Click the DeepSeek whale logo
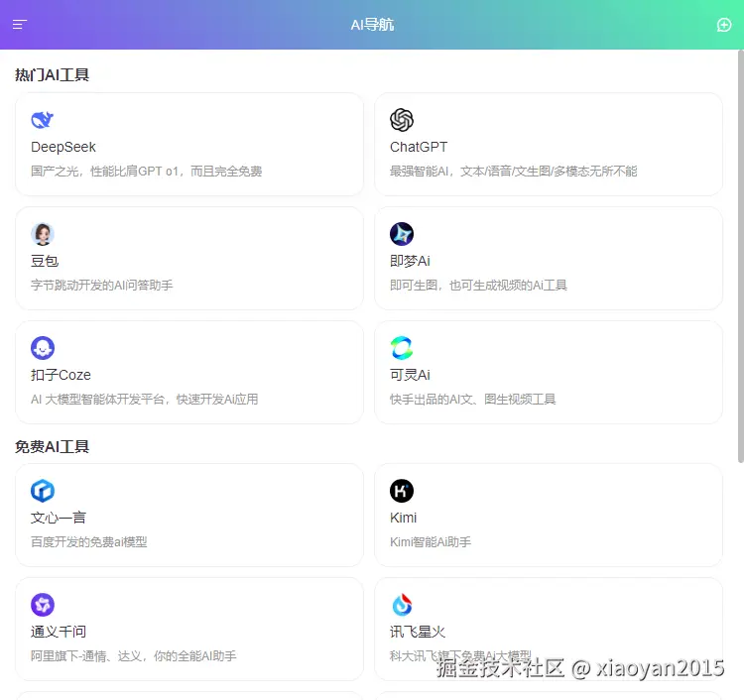 [43, 120]
